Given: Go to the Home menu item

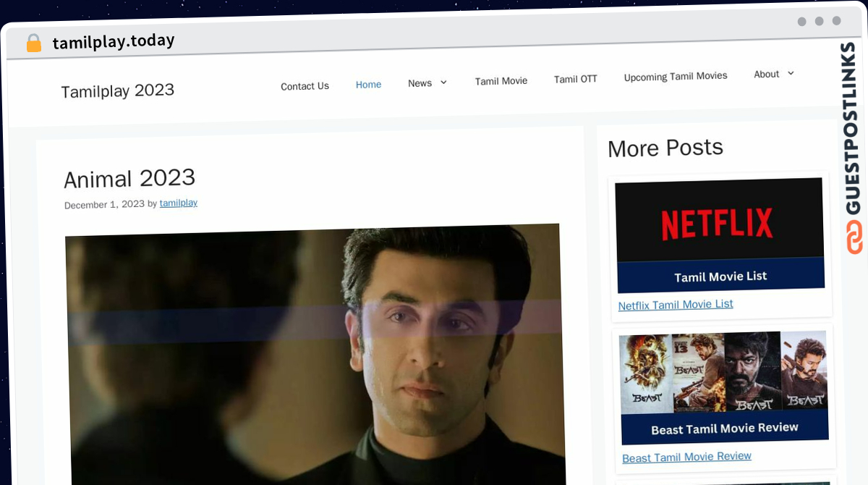Looking at the screenshot, I should tap(368, 85).
